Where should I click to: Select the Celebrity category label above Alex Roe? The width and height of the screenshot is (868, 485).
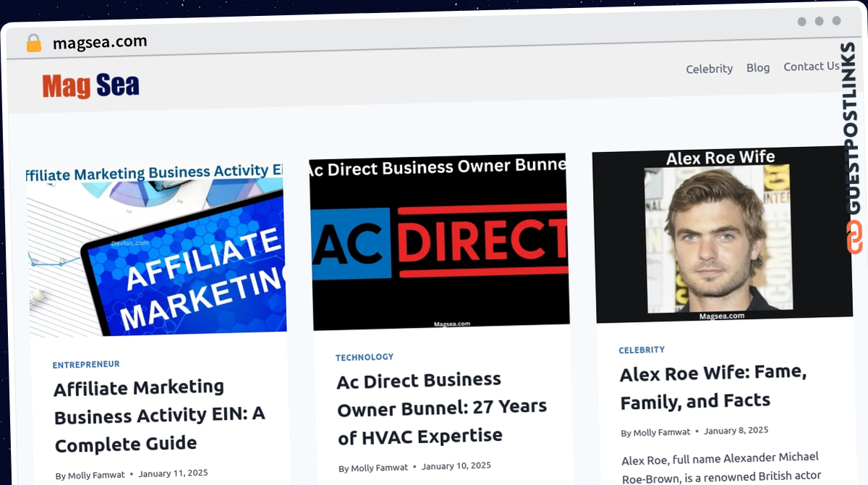(642, 350)
